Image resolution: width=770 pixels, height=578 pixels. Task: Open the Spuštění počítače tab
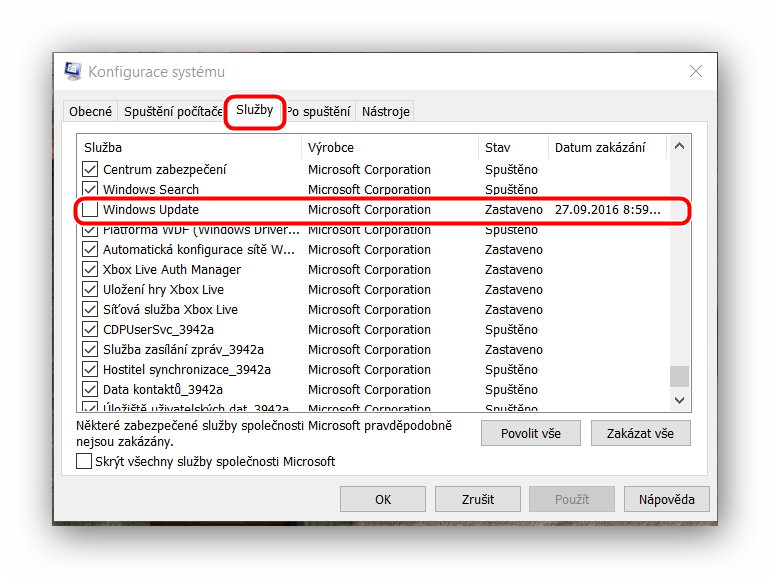pyautogui.click(x=173, y=111)
